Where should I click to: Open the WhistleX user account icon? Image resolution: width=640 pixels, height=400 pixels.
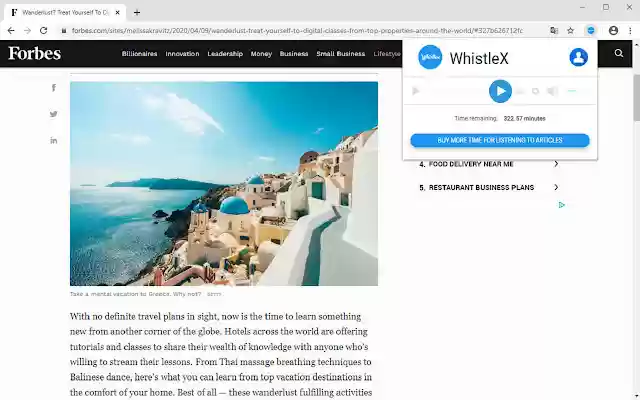[x=578, y=57]
